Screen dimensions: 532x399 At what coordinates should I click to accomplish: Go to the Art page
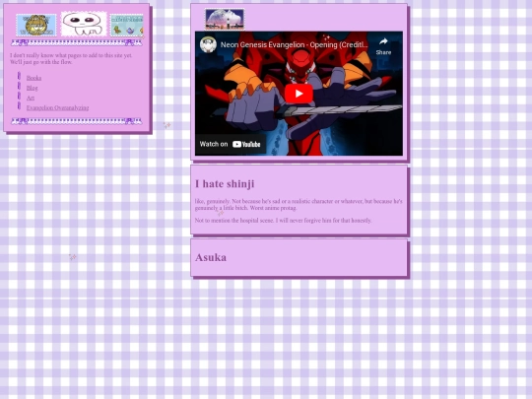click(x=31, y=98)
